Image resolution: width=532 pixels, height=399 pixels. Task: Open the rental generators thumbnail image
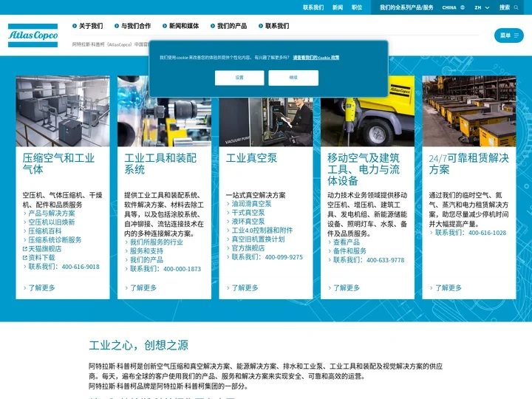pos(469,111)
